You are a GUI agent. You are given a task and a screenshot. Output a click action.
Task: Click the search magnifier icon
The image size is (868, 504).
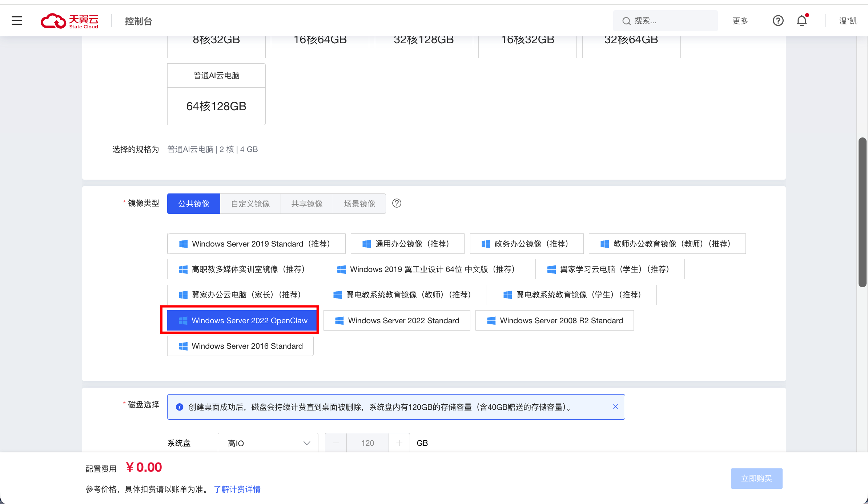click(626, 21)
